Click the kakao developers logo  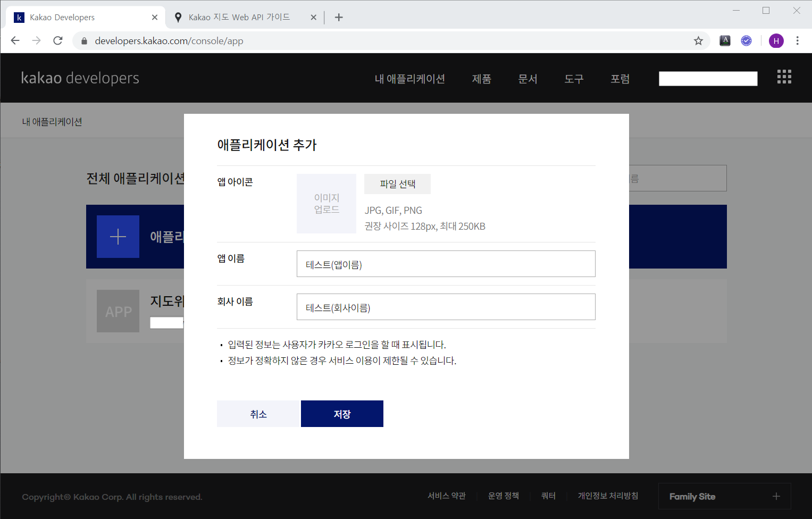[x=80, y=78]
